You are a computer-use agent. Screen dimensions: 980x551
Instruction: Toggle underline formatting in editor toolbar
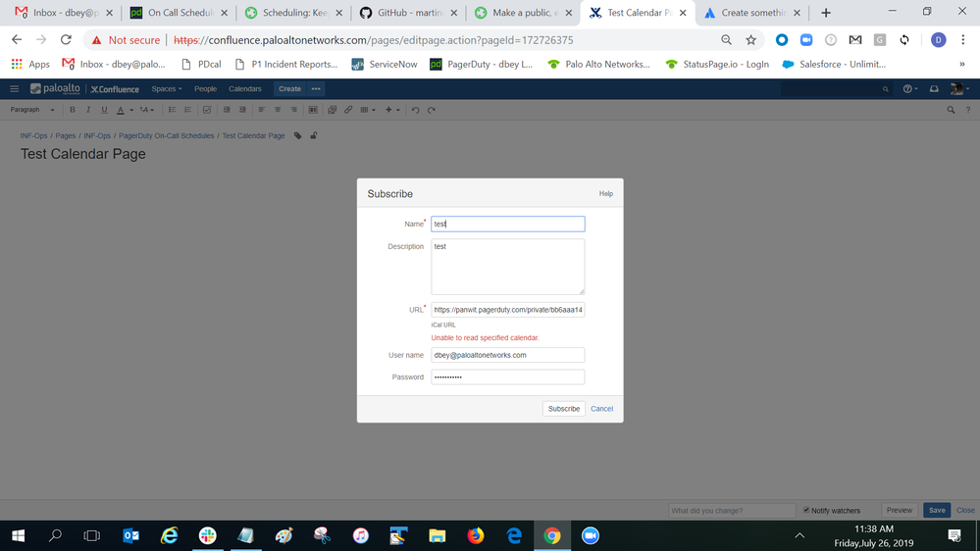point(104,110)
